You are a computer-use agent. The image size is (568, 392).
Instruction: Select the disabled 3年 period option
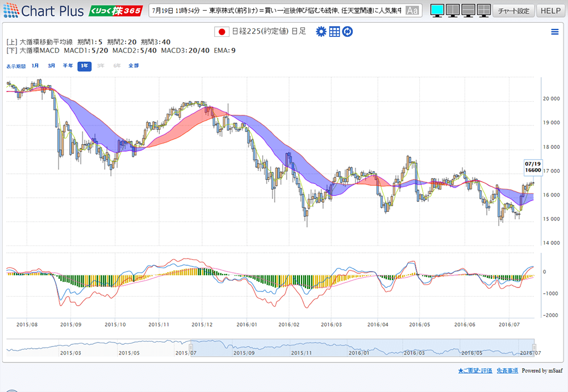click(x=101, y=66)
